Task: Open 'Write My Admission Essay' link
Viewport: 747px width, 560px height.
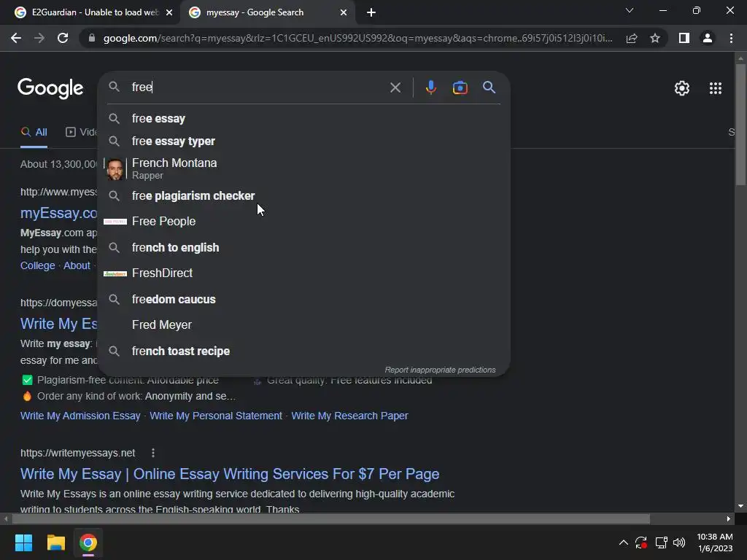Action: 80,416
